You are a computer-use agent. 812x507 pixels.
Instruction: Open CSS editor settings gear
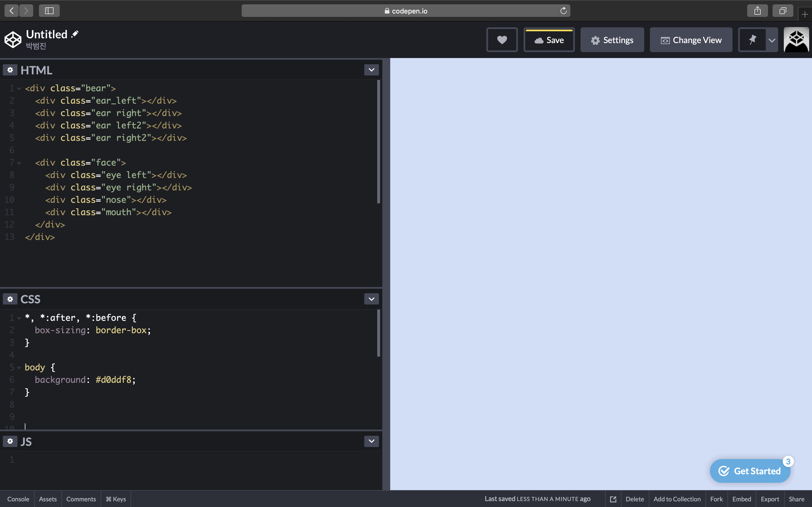(x=10, y=299)
